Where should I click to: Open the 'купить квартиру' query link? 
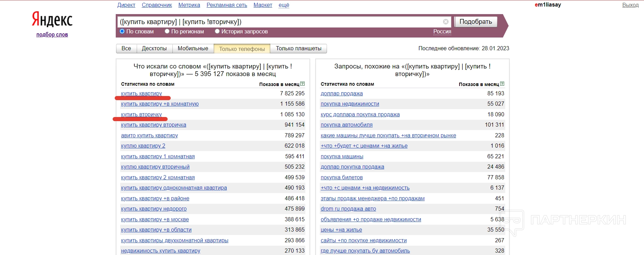(142, 93)
